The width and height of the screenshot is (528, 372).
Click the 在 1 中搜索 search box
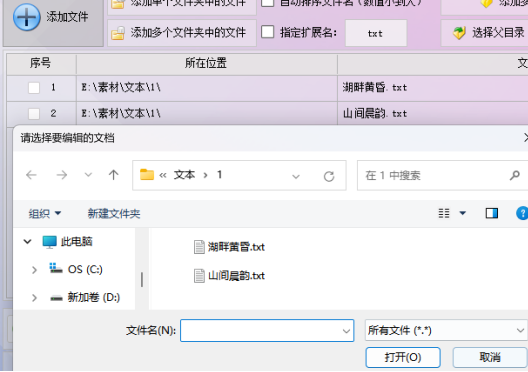442,175
